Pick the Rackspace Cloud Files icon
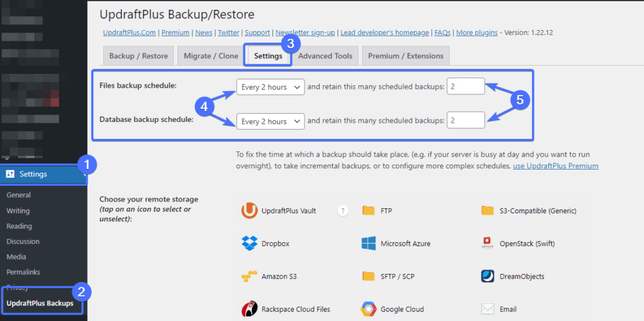 249,309
